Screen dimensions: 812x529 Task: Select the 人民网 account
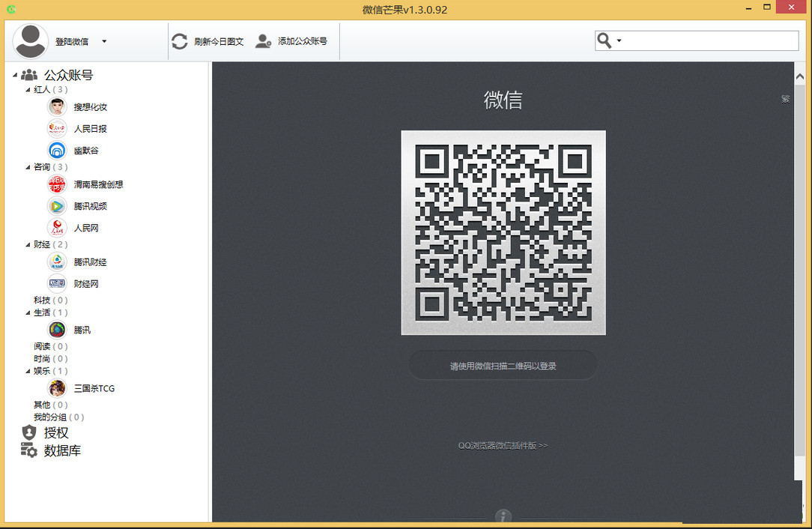click(86, 228)
